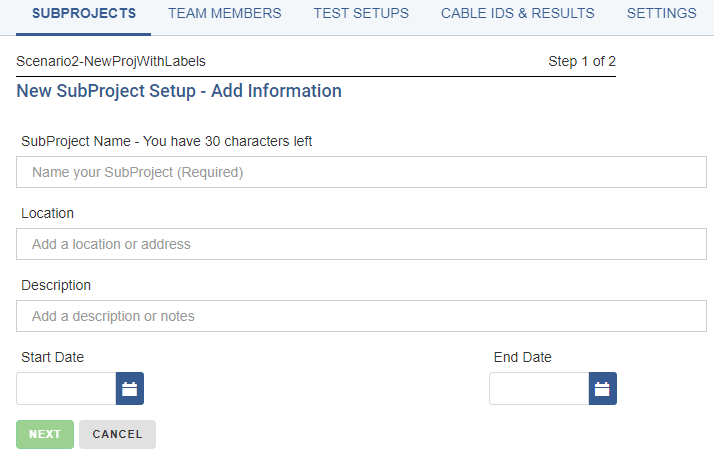Open the Start Date calendar picker

tap(130, 388)
